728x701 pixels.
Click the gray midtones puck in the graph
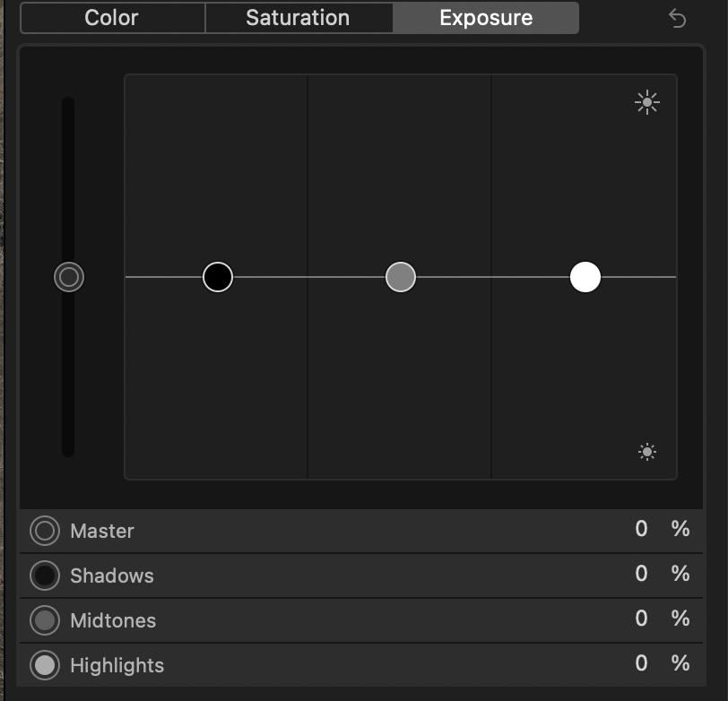tap(401, 277)
